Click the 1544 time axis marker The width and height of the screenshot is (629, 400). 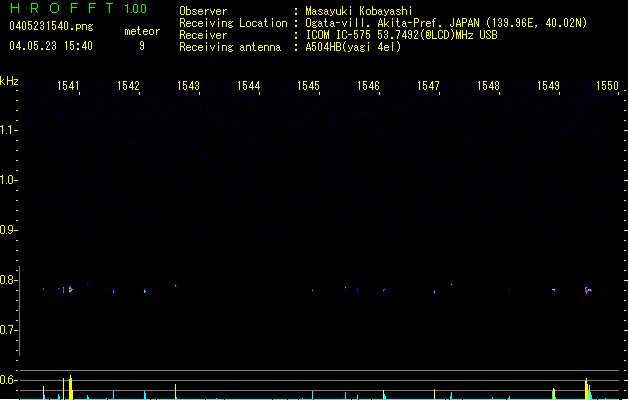tap(248, 86)
